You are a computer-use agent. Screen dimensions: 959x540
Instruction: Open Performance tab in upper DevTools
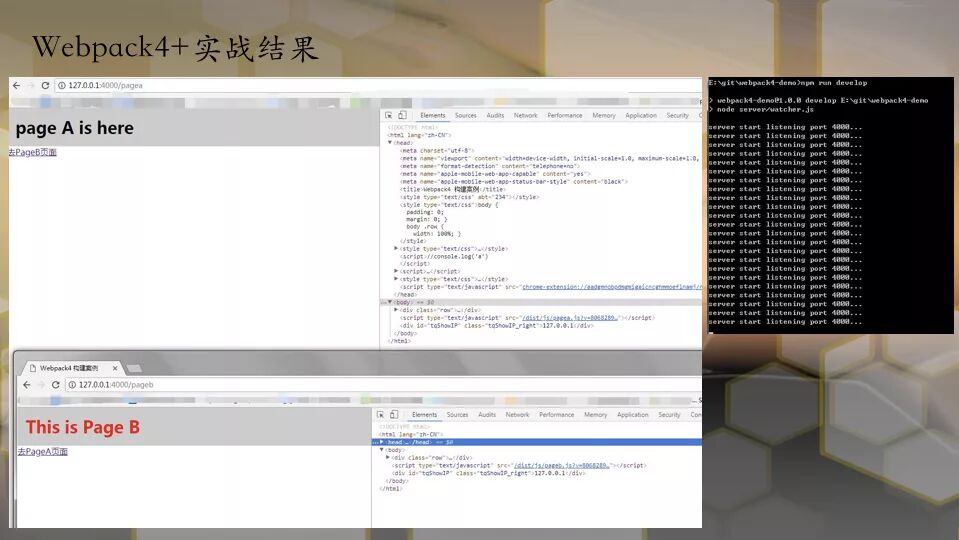click(565, 115)
